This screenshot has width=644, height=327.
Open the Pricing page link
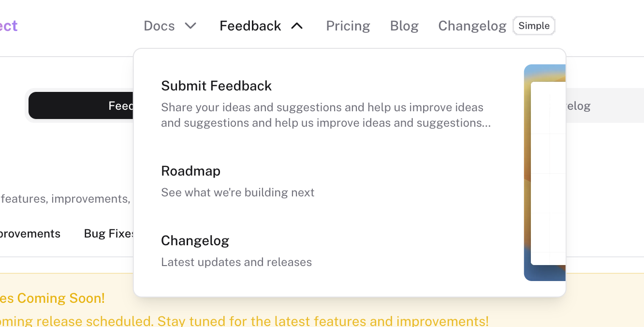click(x=348, y=26)
